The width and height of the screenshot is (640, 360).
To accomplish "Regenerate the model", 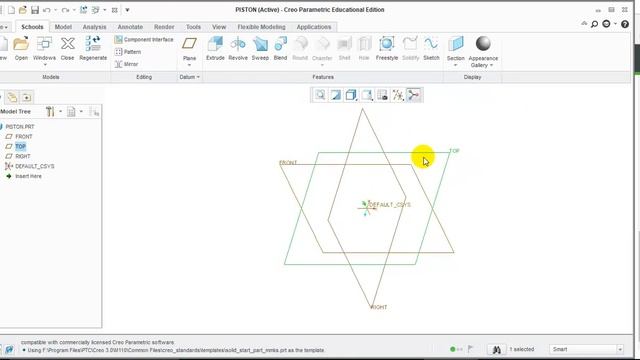I will pos(93,48).
